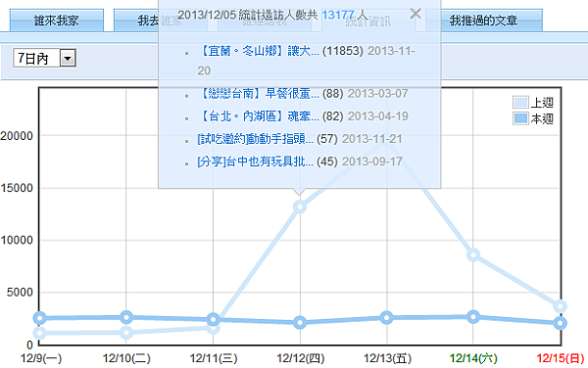Select this week's data point on 12/9(一)
Viewport: 588px width, 368px height.
40,318
